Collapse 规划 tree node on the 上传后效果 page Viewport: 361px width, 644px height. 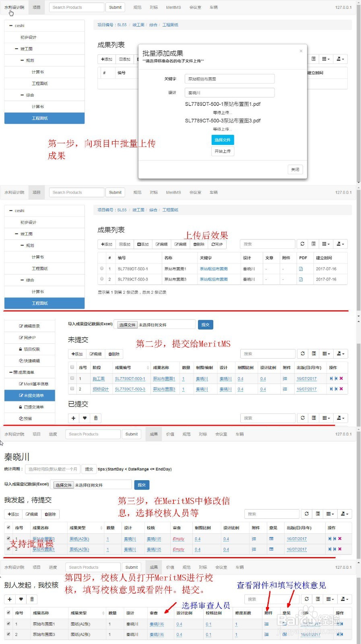[x=22, y=245]
